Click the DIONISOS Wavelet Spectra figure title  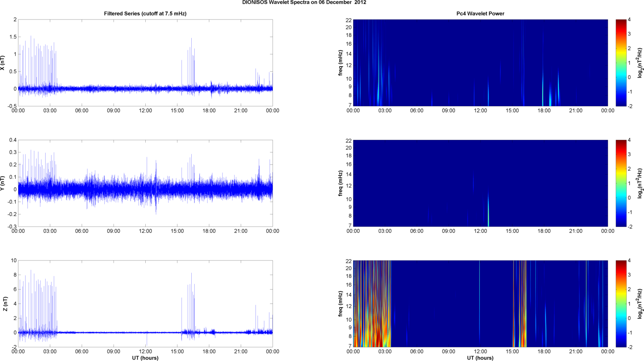pos(304,3)
